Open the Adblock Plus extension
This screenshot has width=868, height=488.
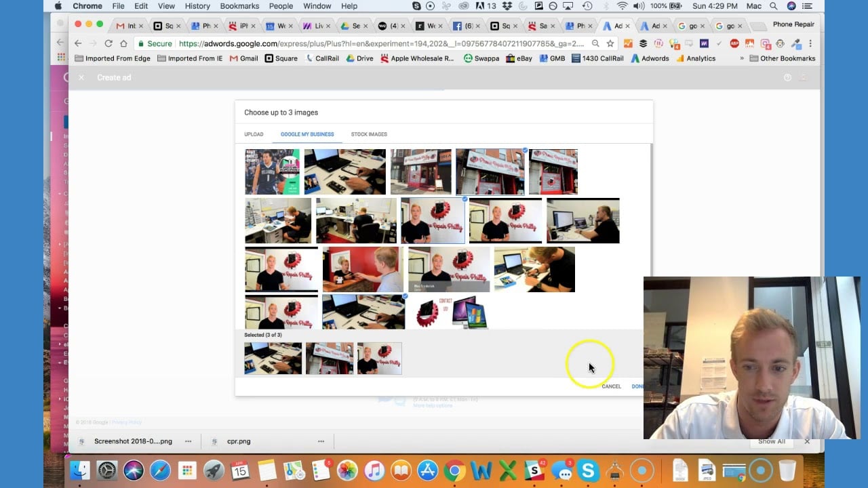734,44
